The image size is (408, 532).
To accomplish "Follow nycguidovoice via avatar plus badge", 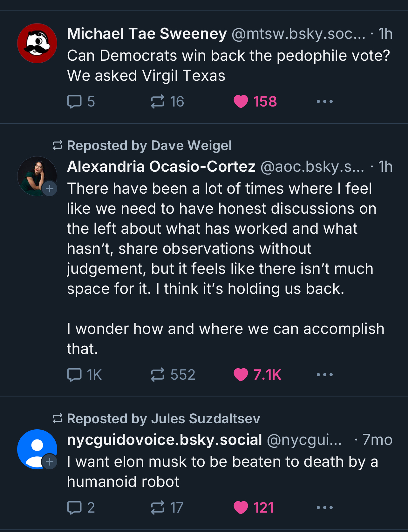I will point(50,461).
